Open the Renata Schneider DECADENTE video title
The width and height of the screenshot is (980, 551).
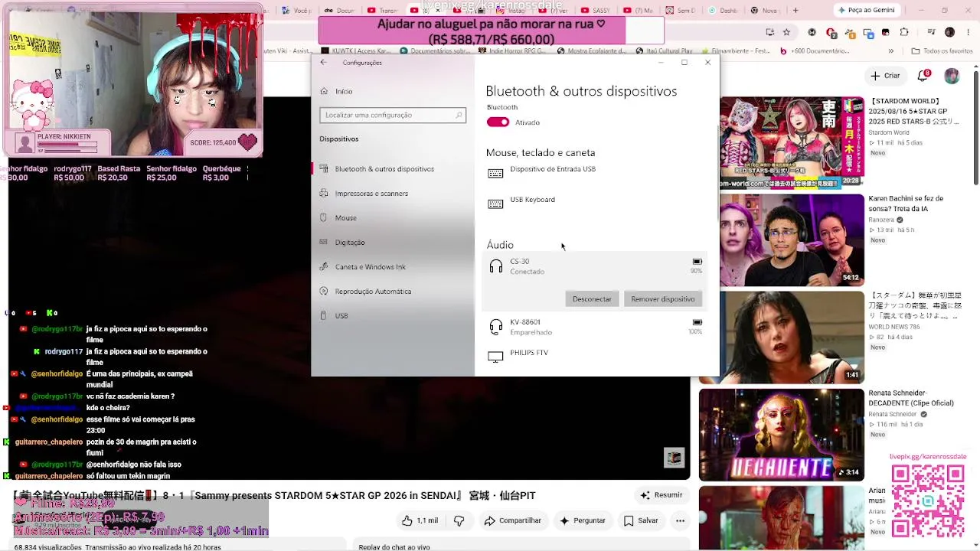911,398
